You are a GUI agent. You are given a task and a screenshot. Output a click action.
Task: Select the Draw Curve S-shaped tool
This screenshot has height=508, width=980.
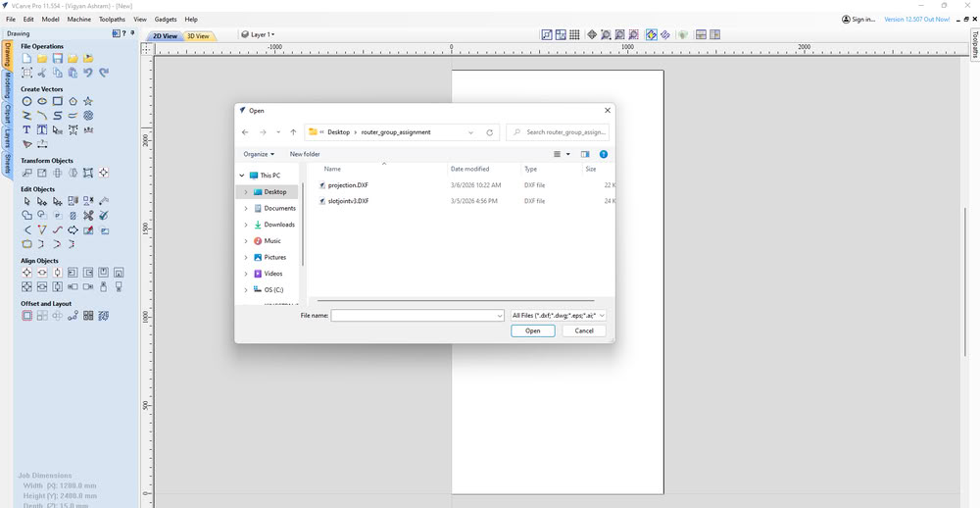coord(58,115)
